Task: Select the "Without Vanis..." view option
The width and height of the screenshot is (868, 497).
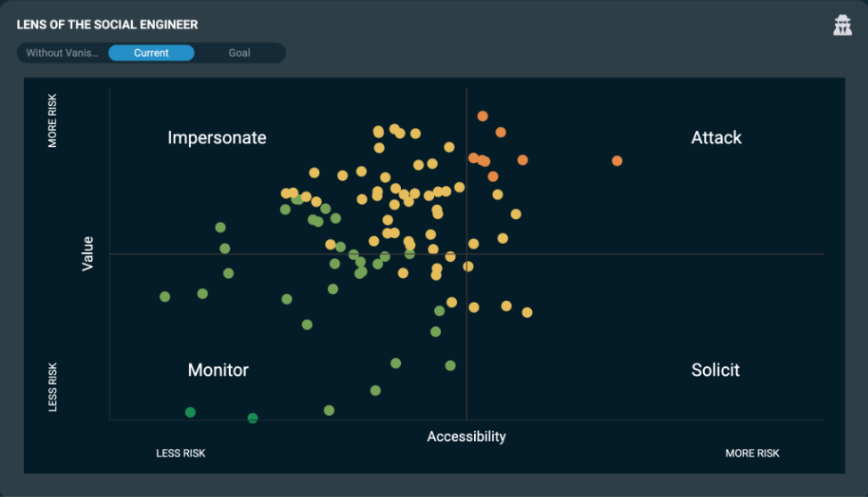Action: coord(62,53)
